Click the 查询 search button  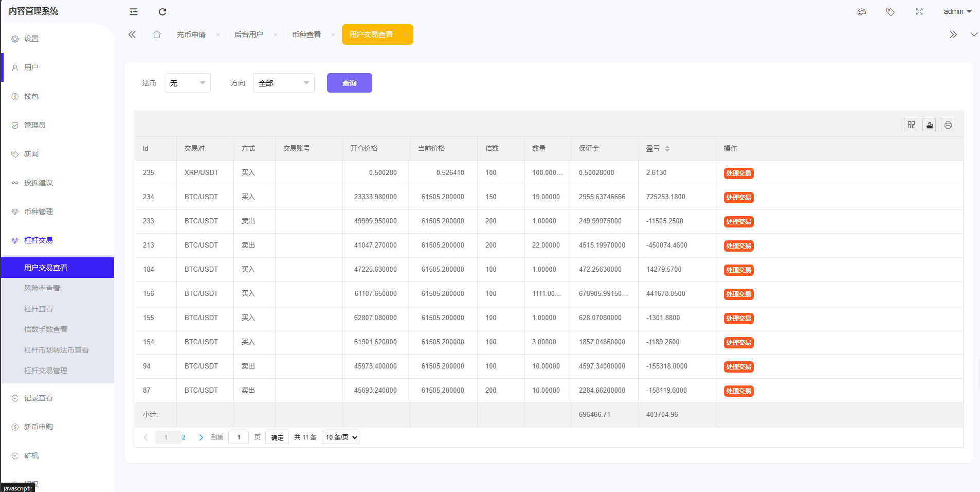click(349, 83)
